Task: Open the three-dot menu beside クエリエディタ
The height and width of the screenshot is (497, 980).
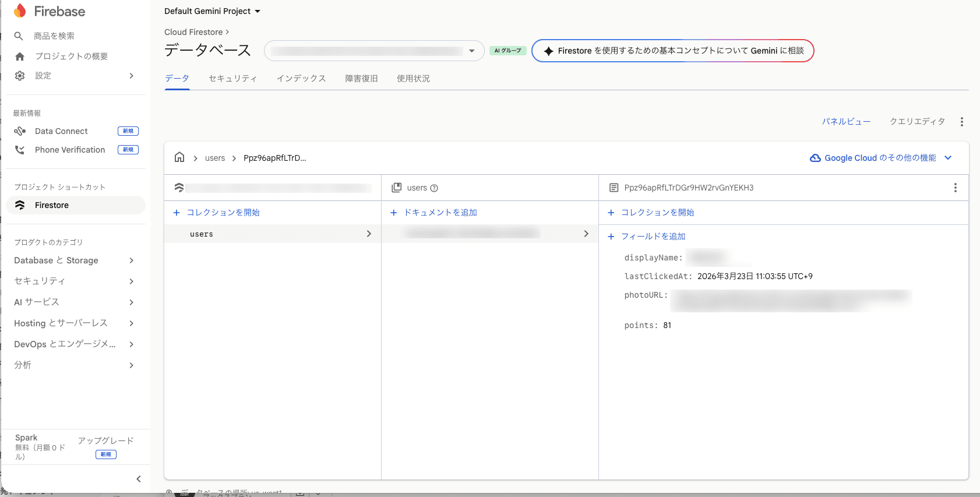Action: [x=962, y=122]
